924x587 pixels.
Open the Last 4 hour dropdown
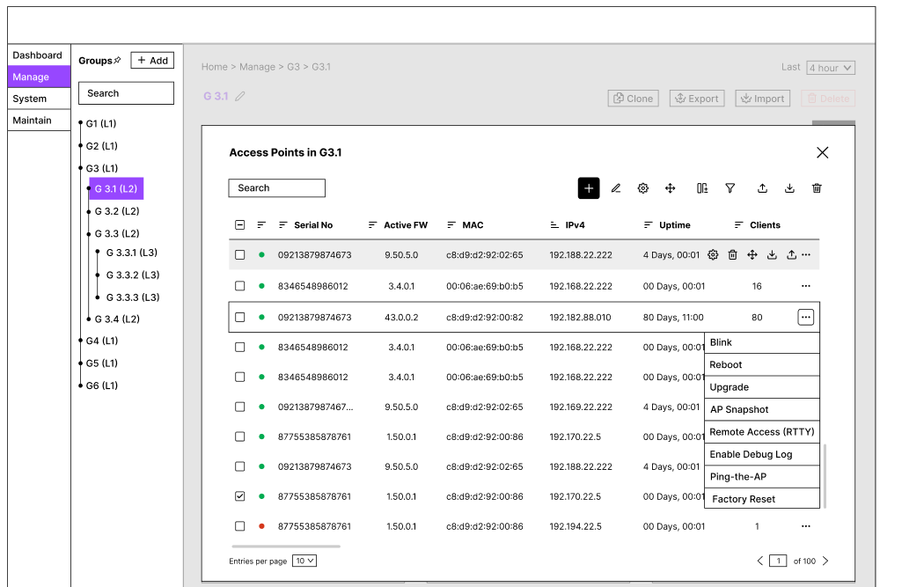pos(831,68)
